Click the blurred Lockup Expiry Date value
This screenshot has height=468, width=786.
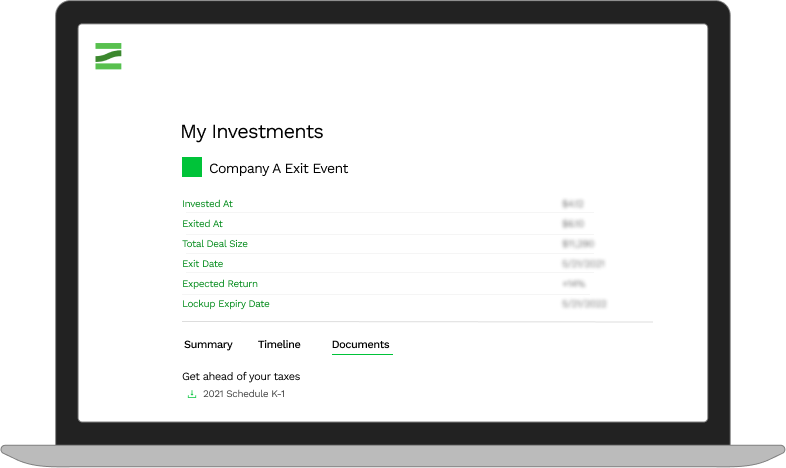(585, 304)
